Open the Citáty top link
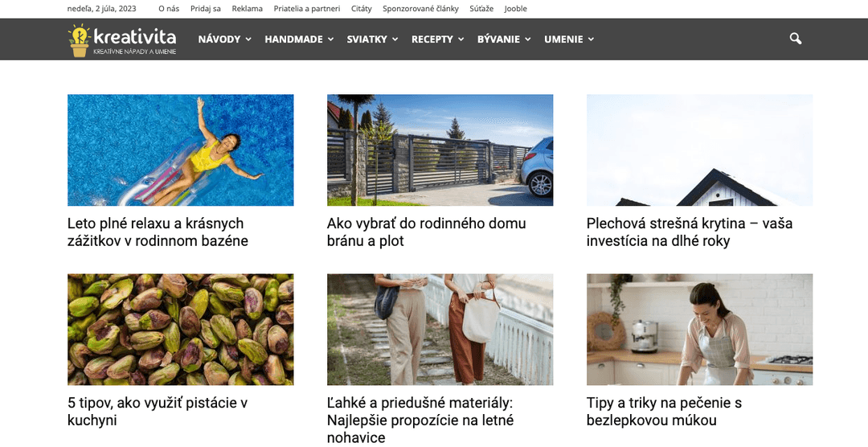 coord(362,9)
